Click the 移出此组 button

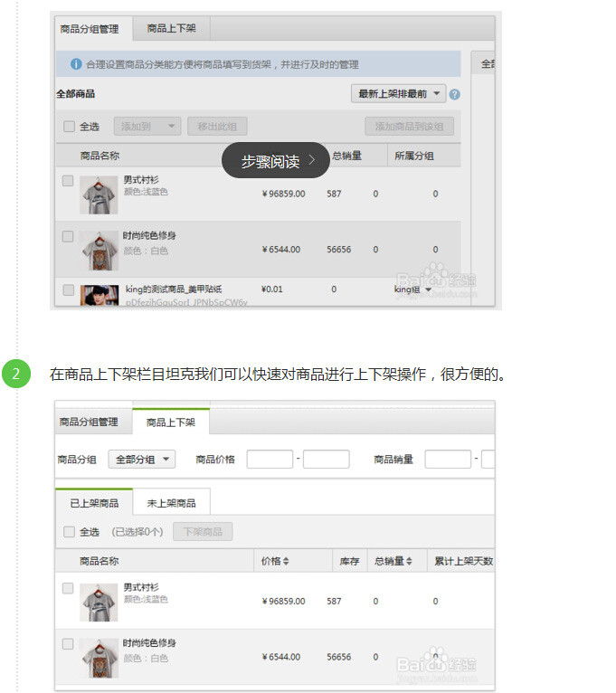pos(217,127)
